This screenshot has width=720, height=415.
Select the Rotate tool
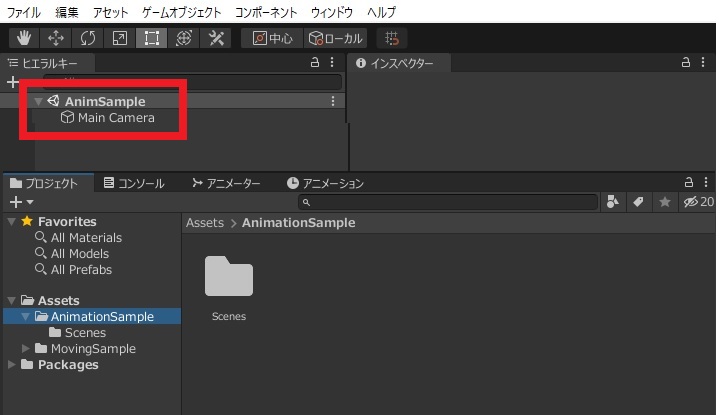pyautogui.click(x=88, y=38)
